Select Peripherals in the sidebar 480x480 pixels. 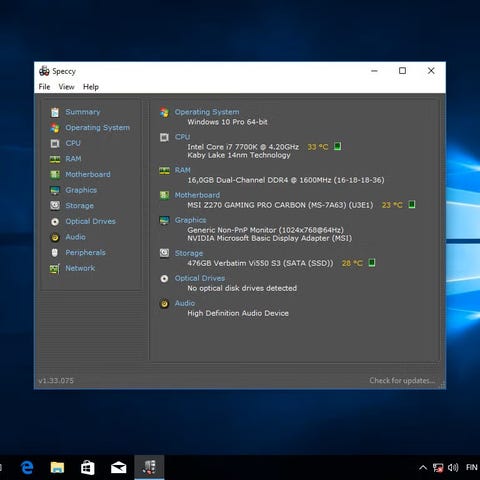coord(85,253)
